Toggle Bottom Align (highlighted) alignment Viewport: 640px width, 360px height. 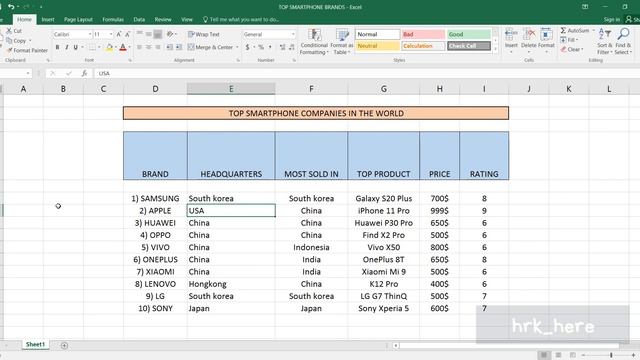point(158,34)
